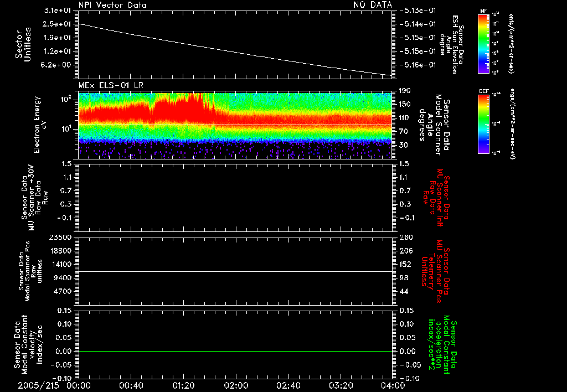Image resolution: width=567 pixels, height=392 pixels.
Task: Click the NF colorbar units label
Action: click(511, 43)
